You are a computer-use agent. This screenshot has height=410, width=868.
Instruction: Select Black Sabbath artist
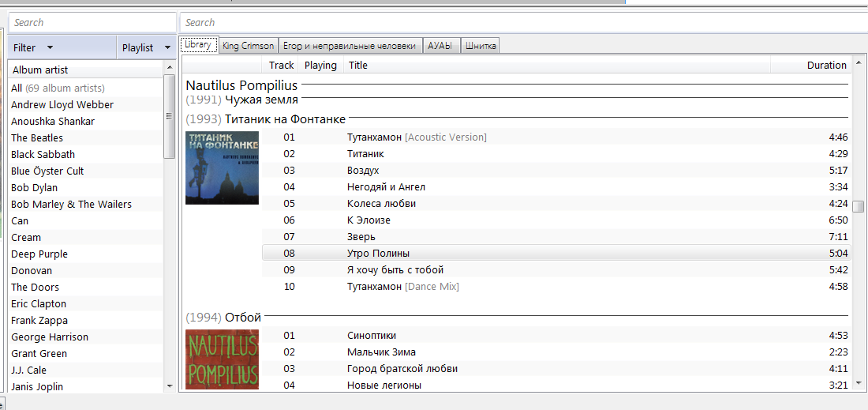(x=86, y=155)
